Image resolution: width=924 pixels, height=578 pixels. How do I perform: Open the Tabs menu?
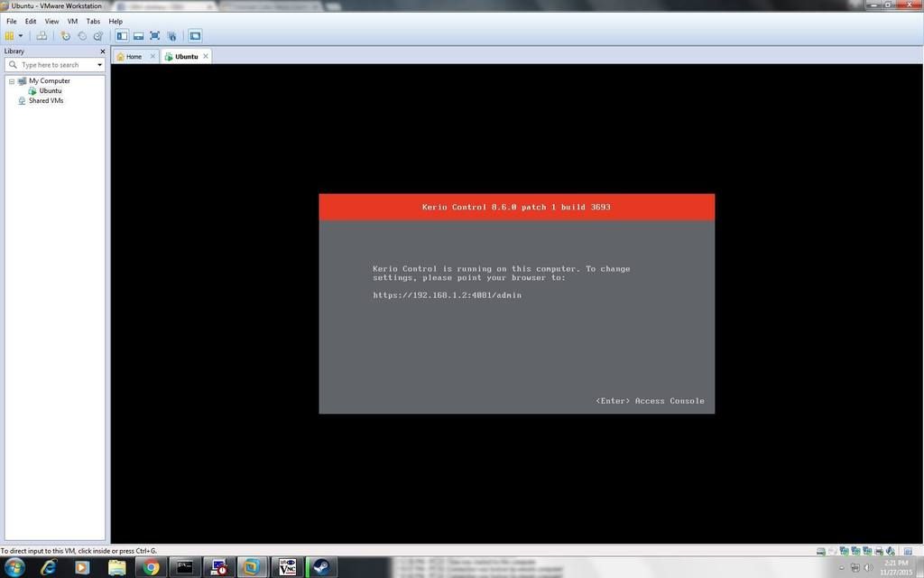(93, 22)
